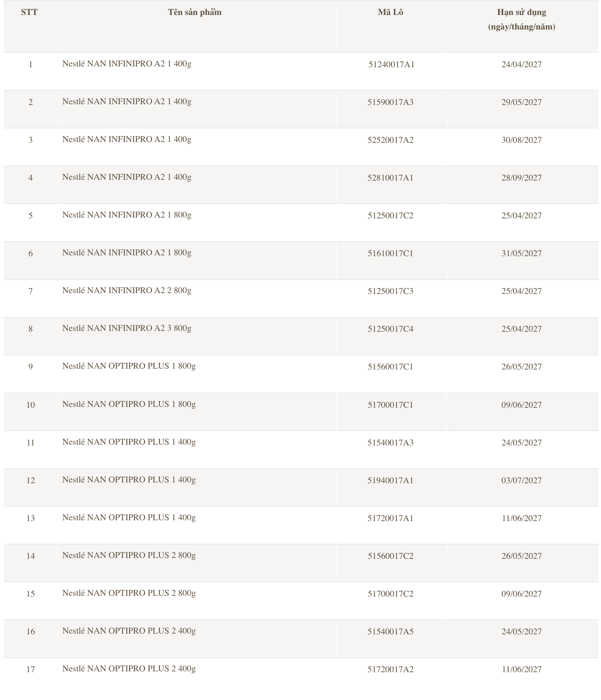Select the expiry date 30/08/2027
This screenshot has height=700, width=601.
click(x=521, y=140)
